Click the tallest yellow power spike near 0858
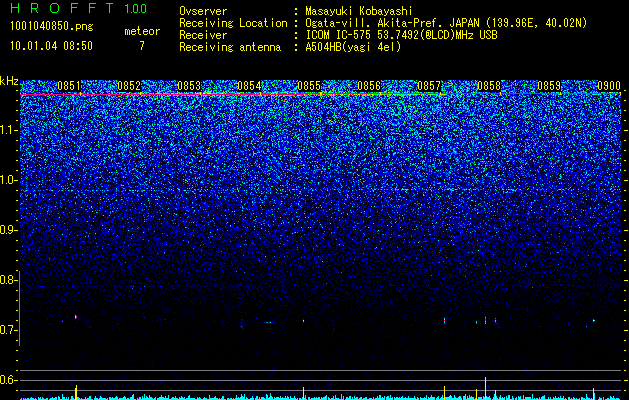Viewport: 629px width, 400px height. click(485, 388)
